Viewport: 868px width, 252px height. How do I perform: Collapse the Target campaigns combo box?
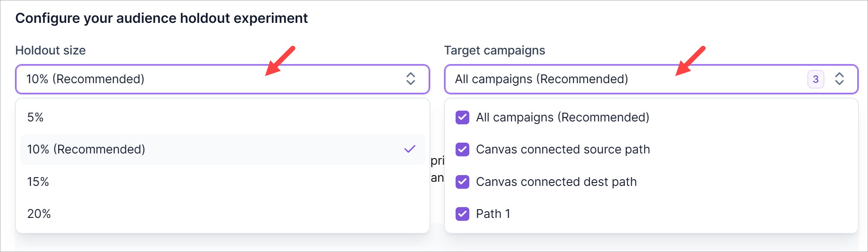pyautogui.click(x=623, y=79)
